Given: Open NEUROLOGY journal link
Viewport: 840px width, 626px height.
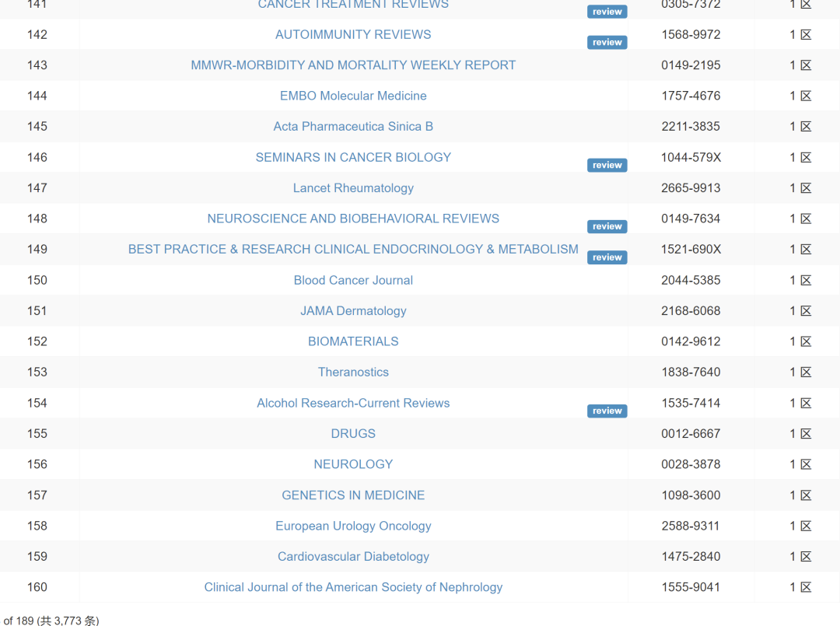Looking at the screenshot, I should point(353,464).
